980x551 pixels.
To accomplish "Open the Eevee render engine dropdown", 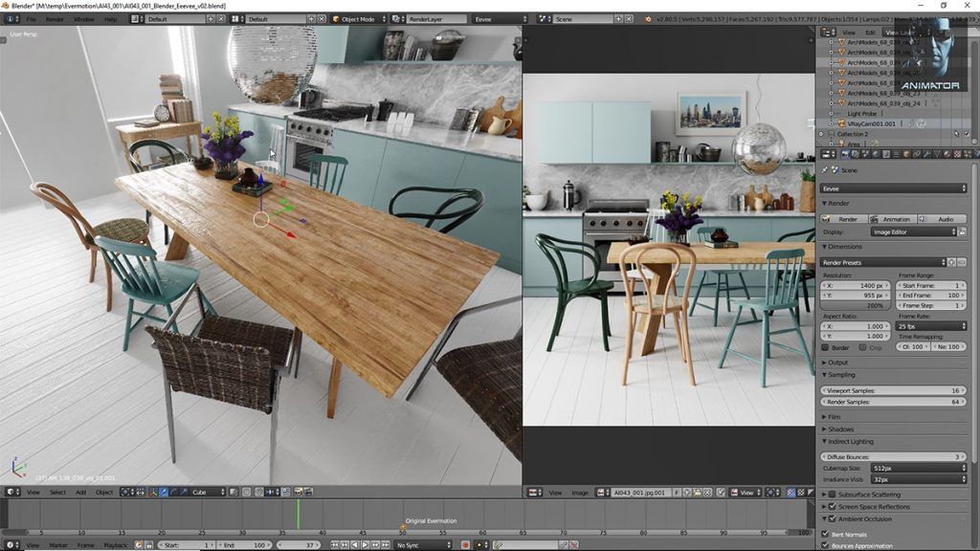I will point(894,188).
